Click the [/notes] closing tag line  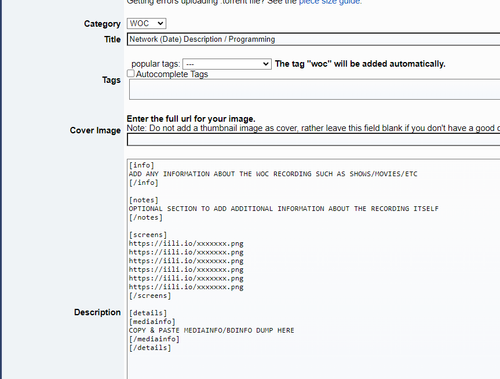coord(146,217)
